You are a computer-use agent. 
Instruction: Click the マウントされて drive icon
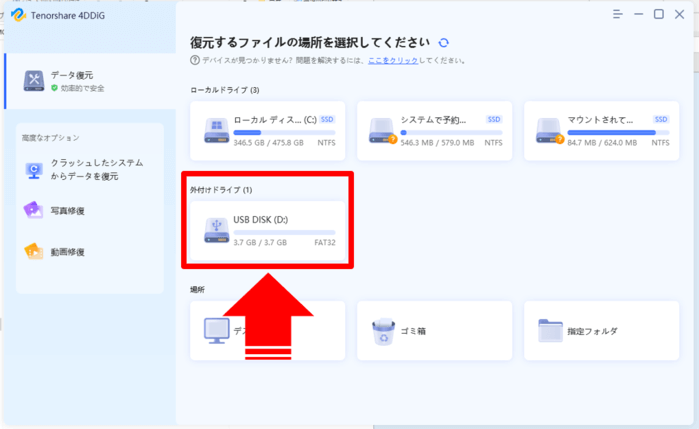(x=550, y=131)
